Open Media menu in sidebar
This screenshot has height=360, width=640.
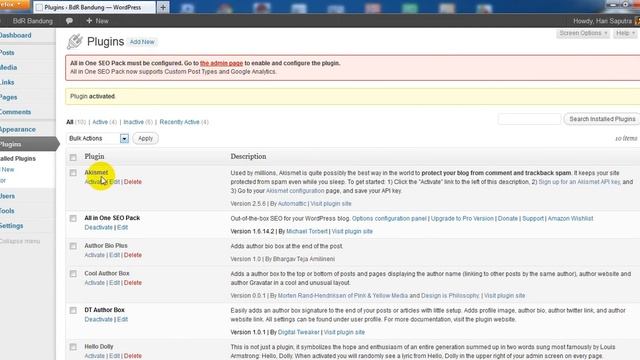pyautogui.click(x=9, y=68)
